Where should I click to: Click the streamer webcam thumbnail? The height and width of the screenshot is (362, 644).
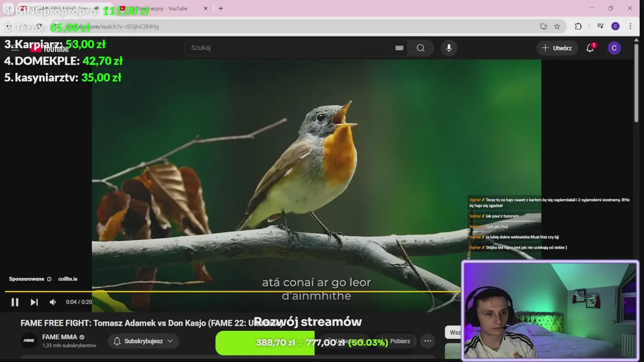pyautogui.click(x=550, y=310)
